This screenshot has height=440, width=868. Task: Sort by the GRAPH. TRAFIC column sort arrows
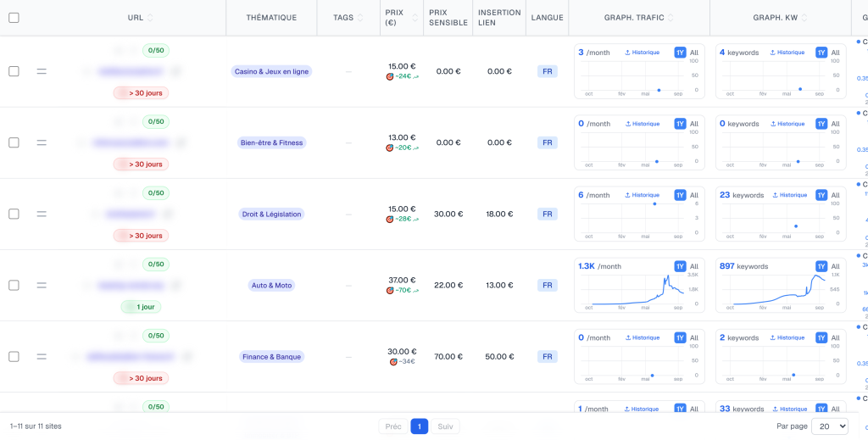coord(671,18)
